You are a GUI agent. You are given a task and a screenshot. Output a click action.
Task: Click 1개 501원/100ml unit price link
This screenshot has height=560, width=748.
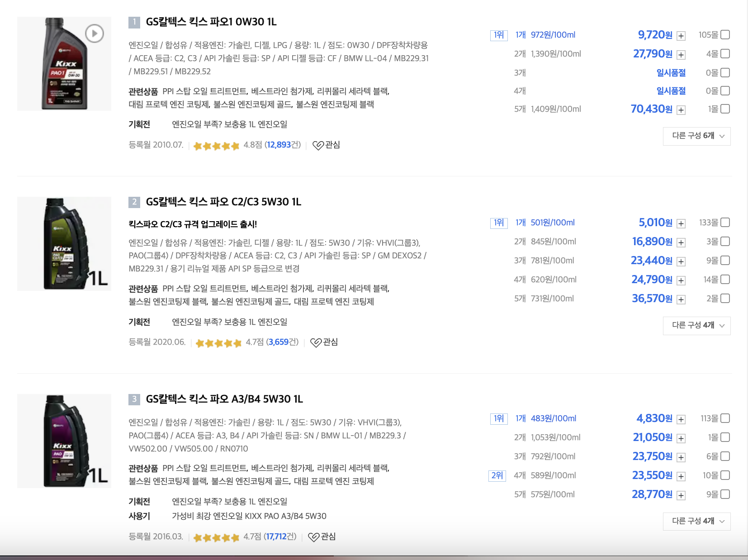click(x=545, y=223)
